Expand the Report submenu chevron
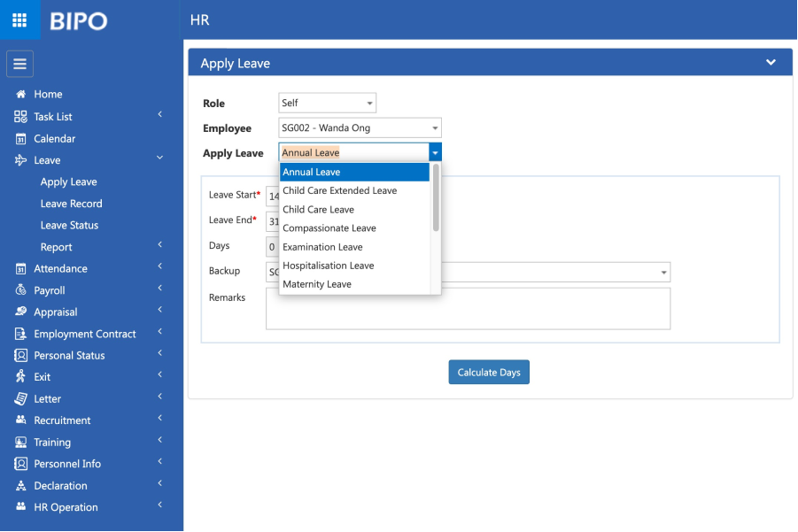Viewport: 798px width, 532px height. [159, 244]
